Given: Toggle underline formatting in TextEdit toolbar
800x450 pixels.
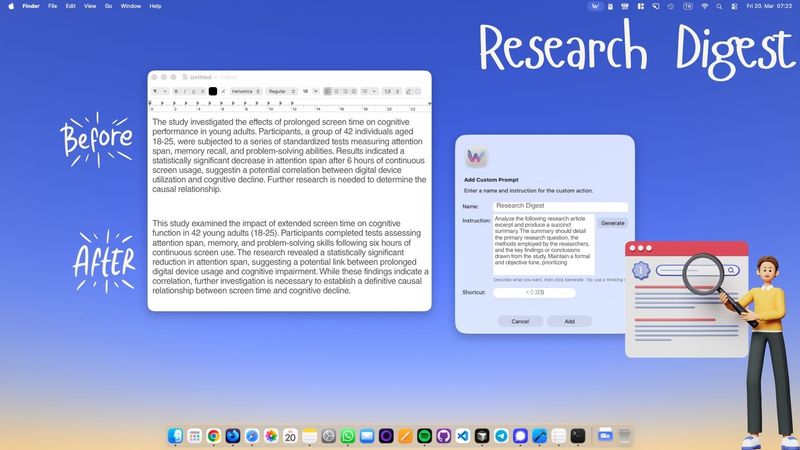Looking at the screenshot, I should tap(193, 91).
